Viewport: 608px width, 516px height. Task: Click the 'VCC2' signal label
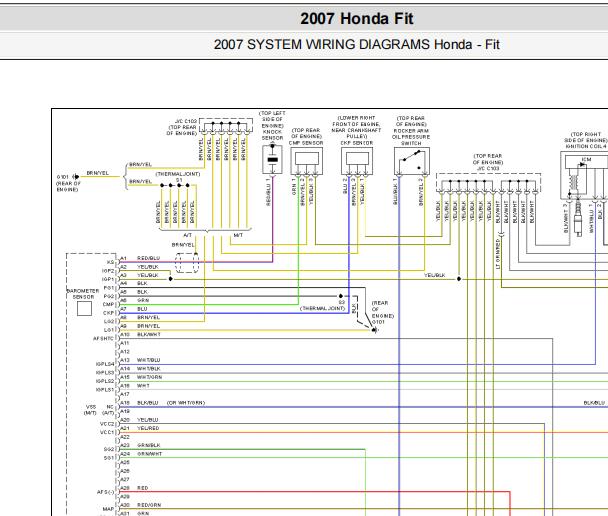point(107,424)
